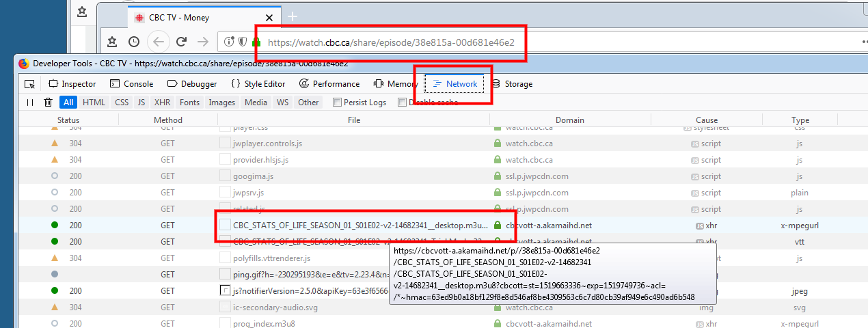The height and width of the screenshot is (328, 868).
Task: Switch to the Performance tab
Action: 329,84
